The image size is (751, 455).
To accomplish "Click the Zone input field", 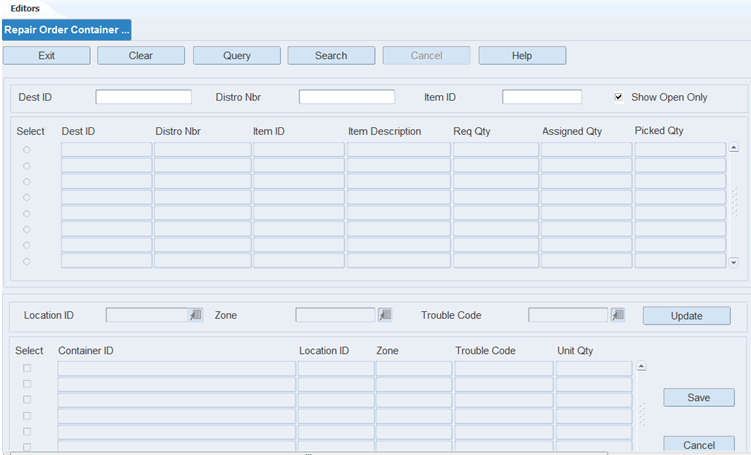I will tap(335, 315).
